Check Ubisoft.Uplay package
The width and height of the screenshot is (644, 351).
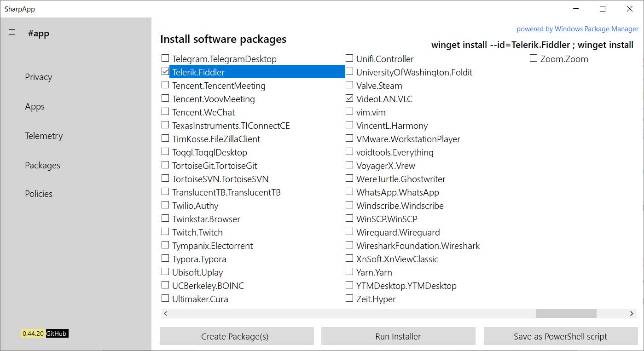tap(165, 272)
